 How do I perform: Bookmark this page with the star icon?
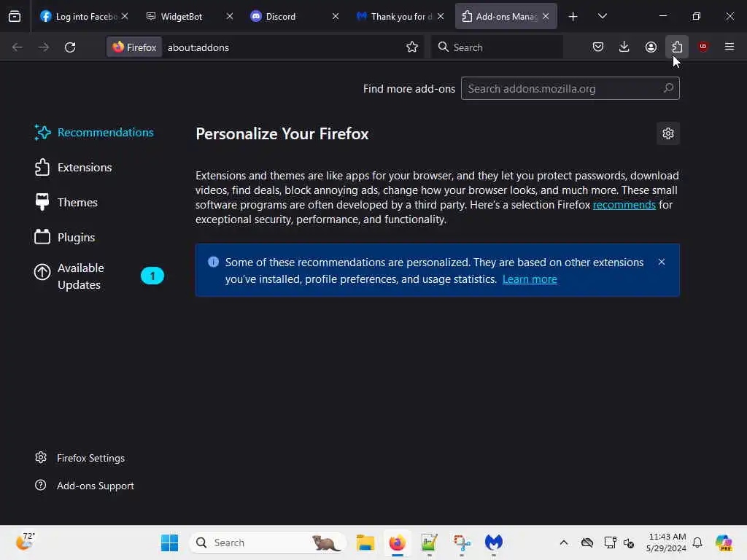click(412, 47)
